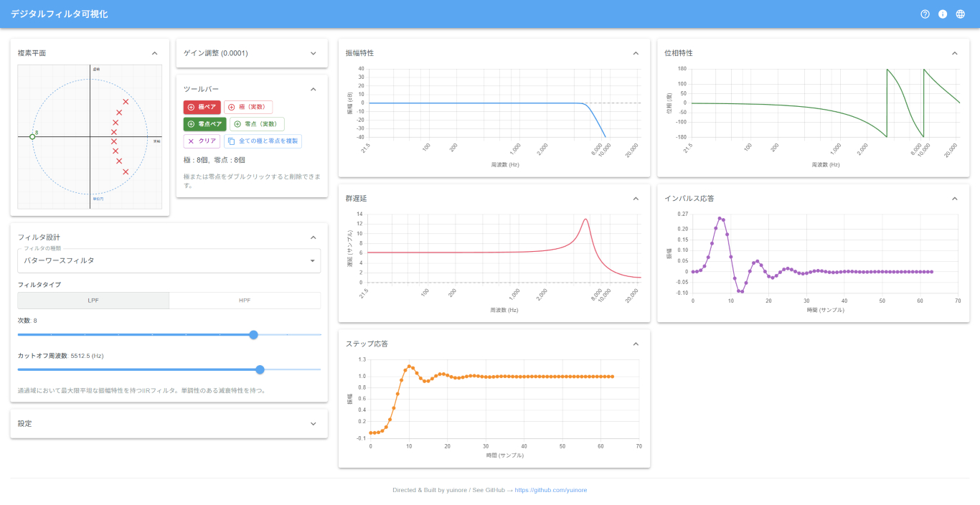
Task: Select the LPF filter type
Action: (93, 301)
